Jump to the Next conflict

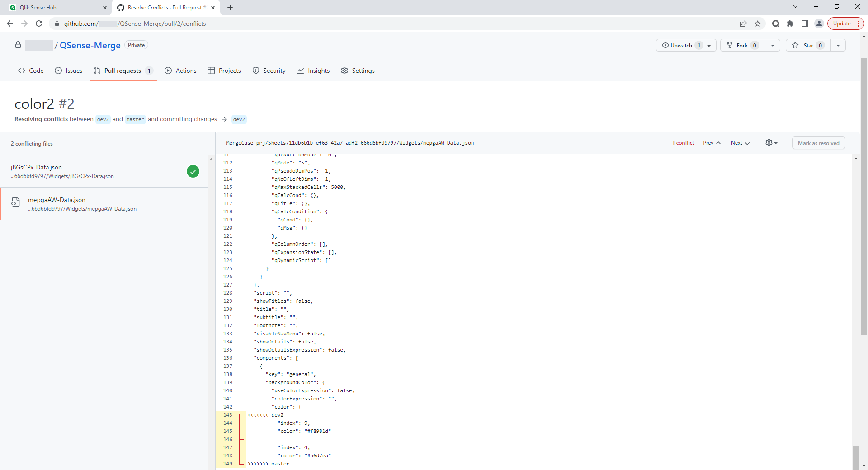pyautogui.click(x=740, y=143)
